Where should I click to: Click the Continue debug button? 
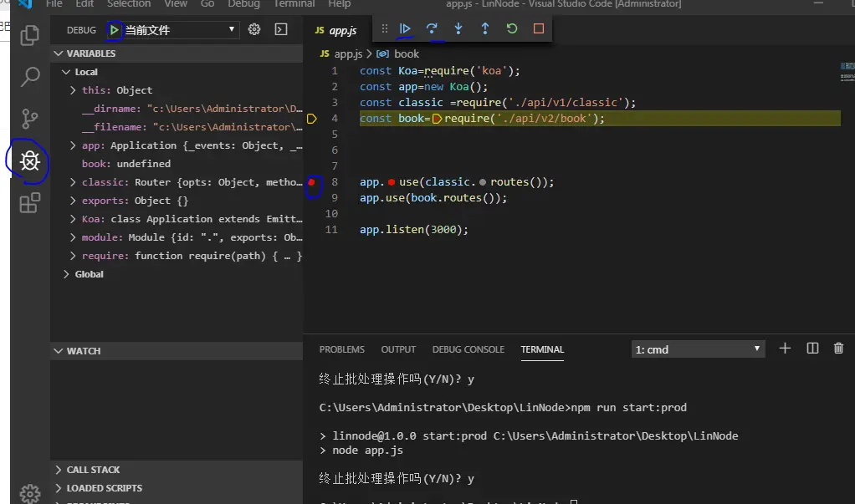click(x=405, y=29)
